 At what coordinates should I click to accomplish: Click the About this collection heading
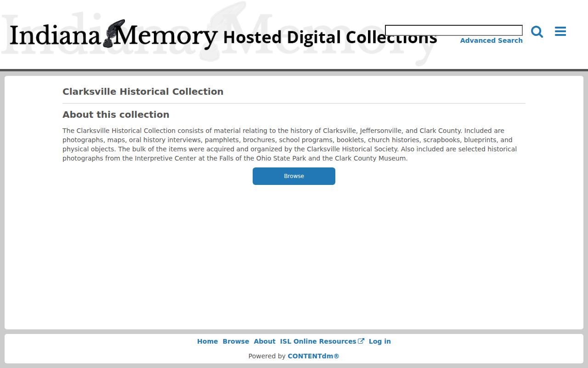point(116,115)
